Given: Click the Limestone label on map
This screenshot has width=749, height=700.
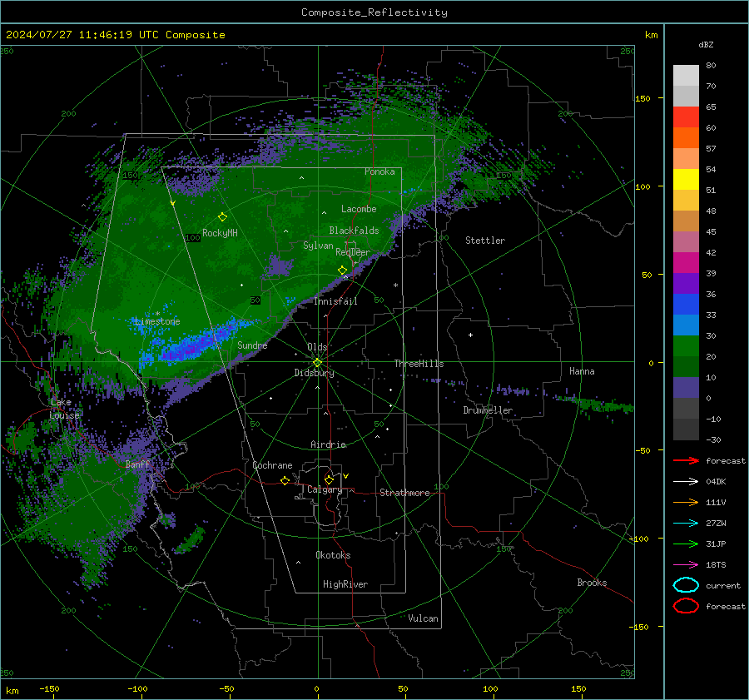Looking at the screenshot, I should [157, 321].
